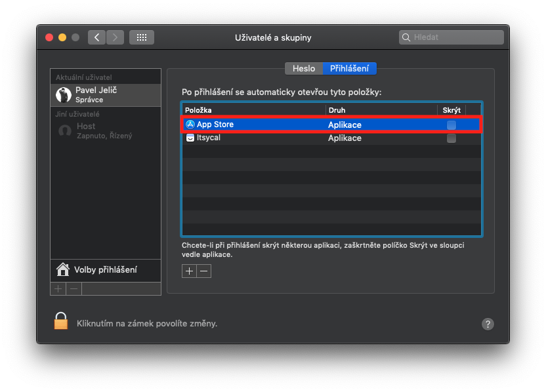Toggle the Skrýt checkbox for Itsycal
The height and width of the screenshot is (392, 546).
click(451, 138)
